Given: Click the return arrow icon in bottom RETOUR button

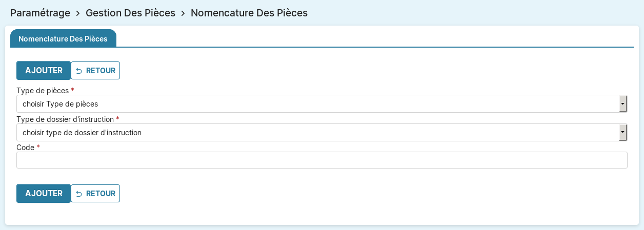Looking at the screenshot, I should (79, 194).
